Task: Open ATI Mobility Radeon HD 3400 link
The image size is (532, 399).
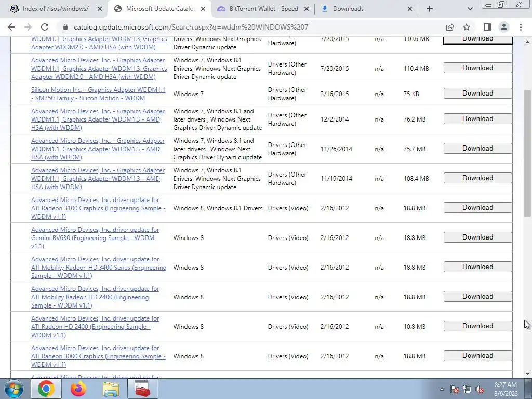Action: (x=99, y=268)
